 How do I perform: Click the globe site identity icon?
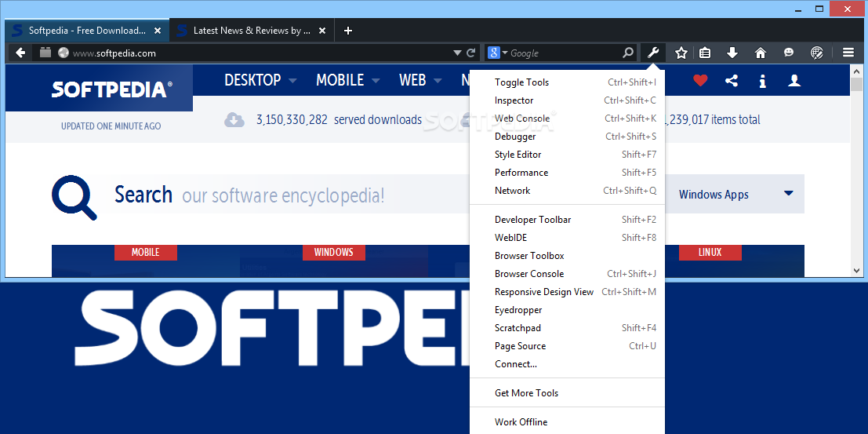64,53
